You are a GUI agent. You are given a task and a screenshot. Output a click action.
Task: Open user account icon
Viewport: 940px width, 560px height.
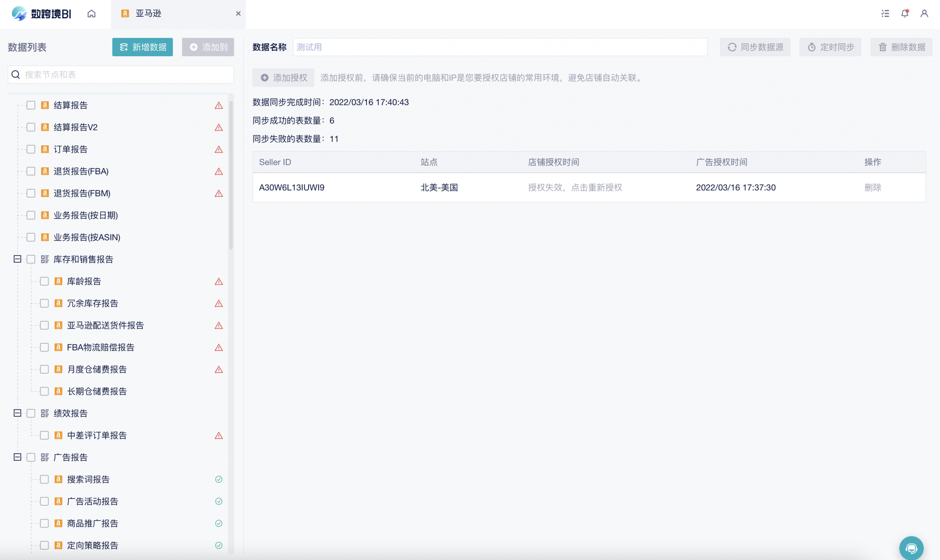(x=924, y=14)
